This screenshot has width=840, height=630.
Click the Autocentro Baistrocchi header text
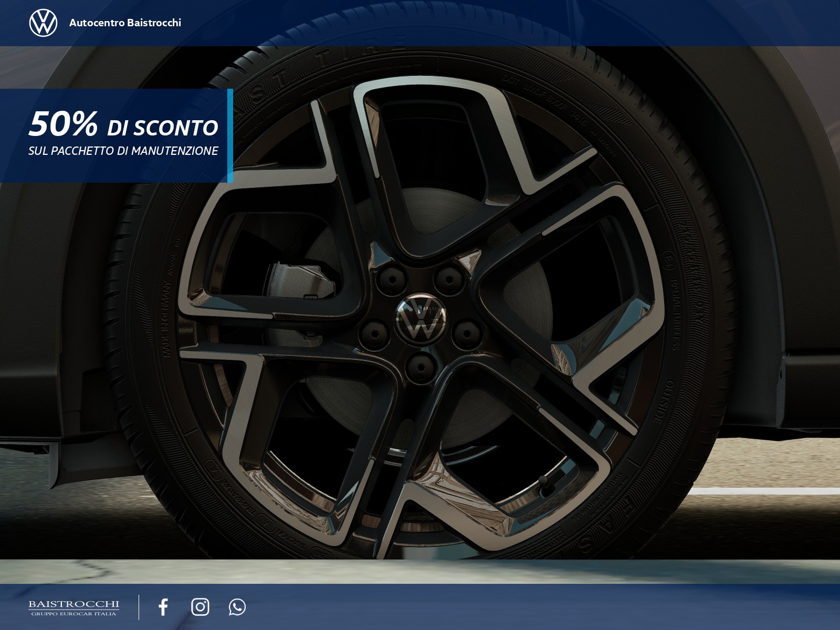(x=125, y=23)
